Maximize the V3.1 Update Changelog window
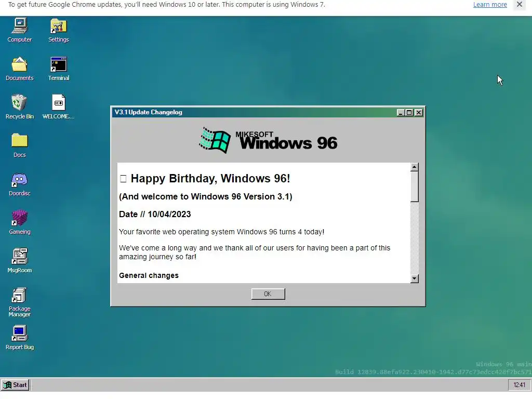This screenshot has width=532, height=399. [x=409, y=113]
